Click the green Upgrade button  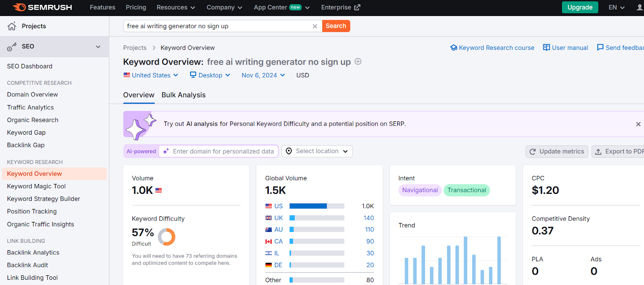tap(580, 7)
